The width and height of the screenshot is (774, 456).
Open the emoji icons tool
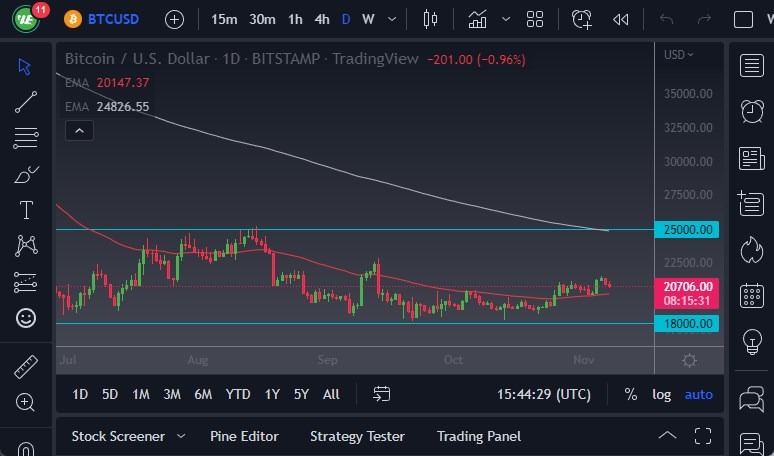point(26,318)
